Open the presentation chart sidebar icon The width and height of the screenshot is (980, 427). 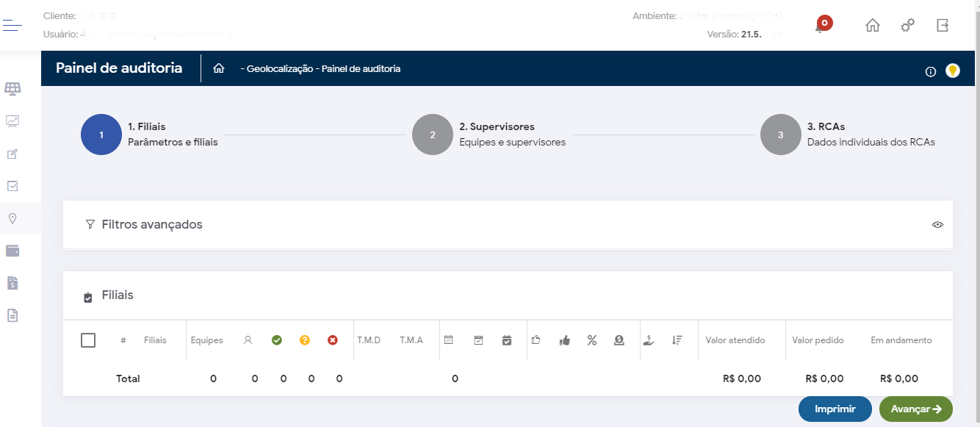[12, 121]
